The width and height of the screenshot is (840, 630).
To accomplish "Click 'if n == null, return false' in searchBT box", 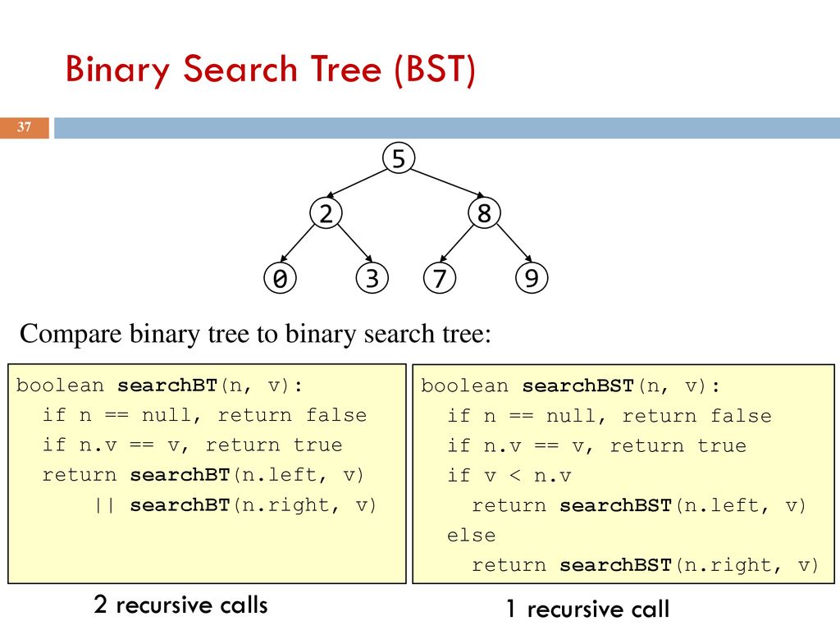I will click(204, 415).
